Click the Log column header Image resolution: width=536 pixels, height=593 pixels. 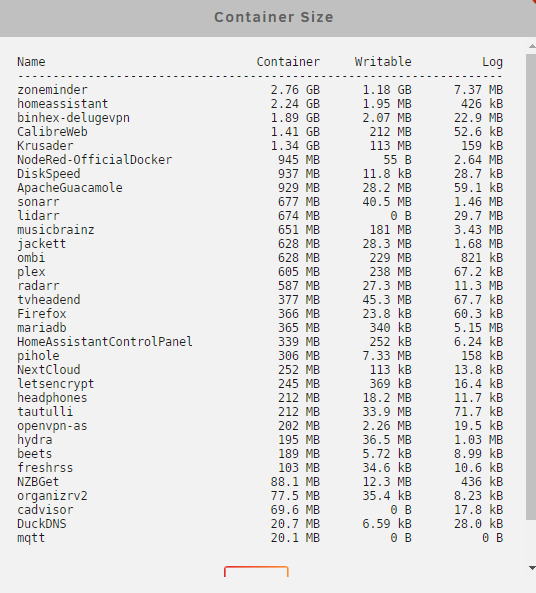click(x=492, y=62)
